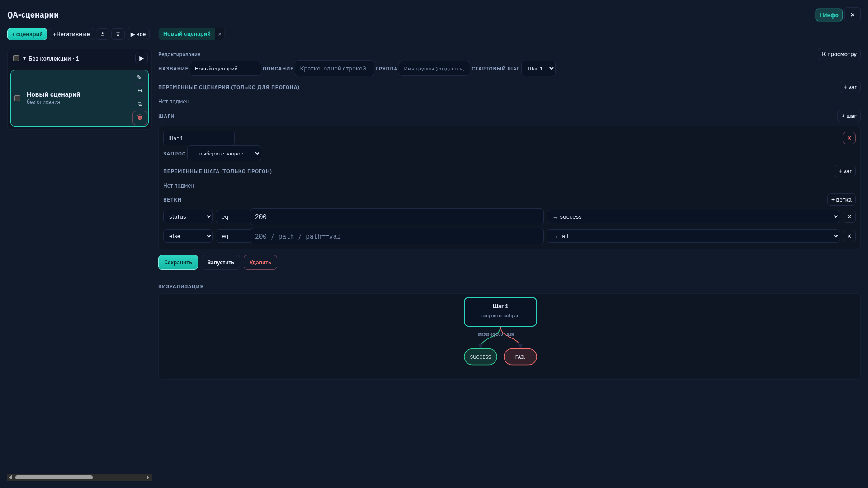The image size is (868, 488).
Task: Collapse the 'Без коллекции' group triangle
Action: pyautogui.click(x=24, y=59)
